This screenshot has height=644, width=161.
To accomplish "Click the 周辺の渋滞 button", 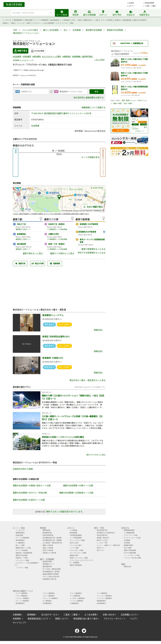I will [x=37, y=263].
